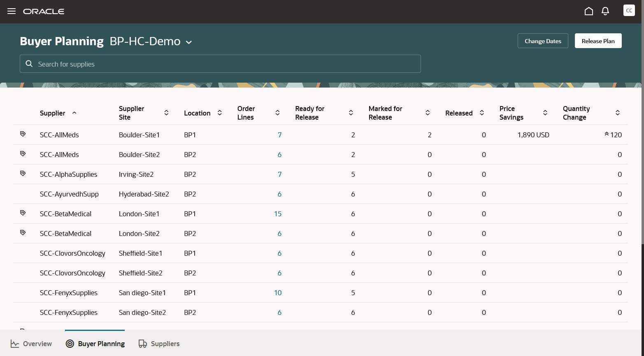
Task: Select SCC-FenyxSupplies name in San diego-Site1 row
Action: pyautogui.click(x=69, y=293)
